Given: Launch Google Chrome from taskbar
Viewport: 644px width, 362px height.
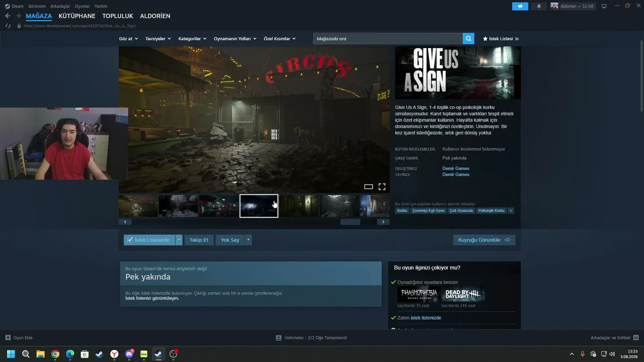Looking at the screenshot, I should 55,354.
